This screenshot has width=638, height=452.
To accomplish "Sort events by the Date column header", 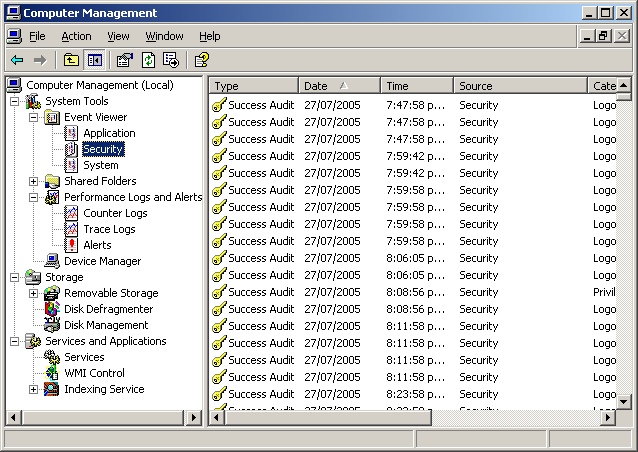I will [x=338, y=86].
